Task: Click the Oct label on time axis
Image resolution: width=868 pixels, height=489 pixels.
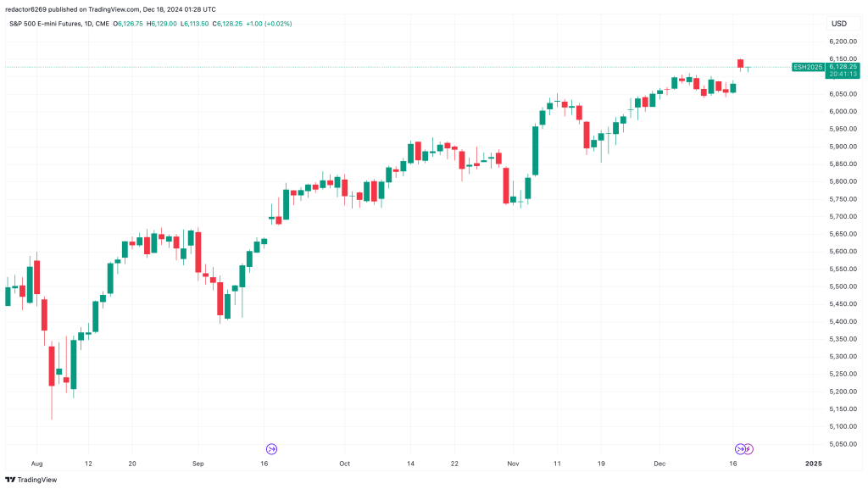Action: coord(344,464)
